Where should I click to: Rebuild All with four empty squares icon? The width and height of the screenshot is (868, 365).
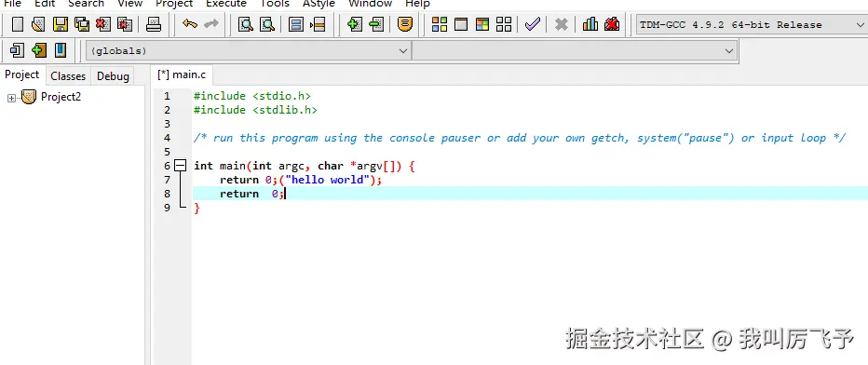[x=504, y=24]
